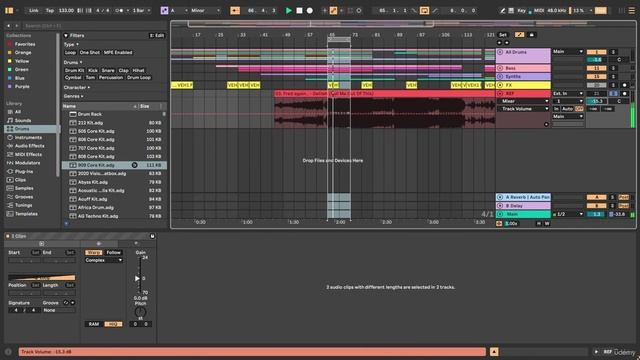Screen dimensions: 640x360
Task: Set REF monitor to Auto
Action: point(567,109)
